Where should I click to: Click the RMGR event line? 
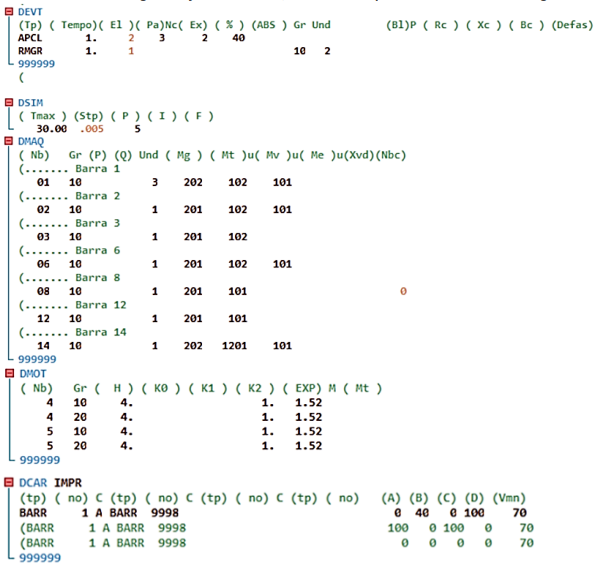click(174, 51)
